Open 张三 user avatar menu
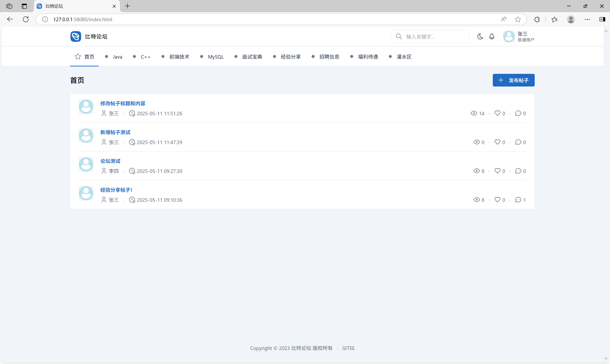Viewport: 610px width, 364px height. coord(509,36)
